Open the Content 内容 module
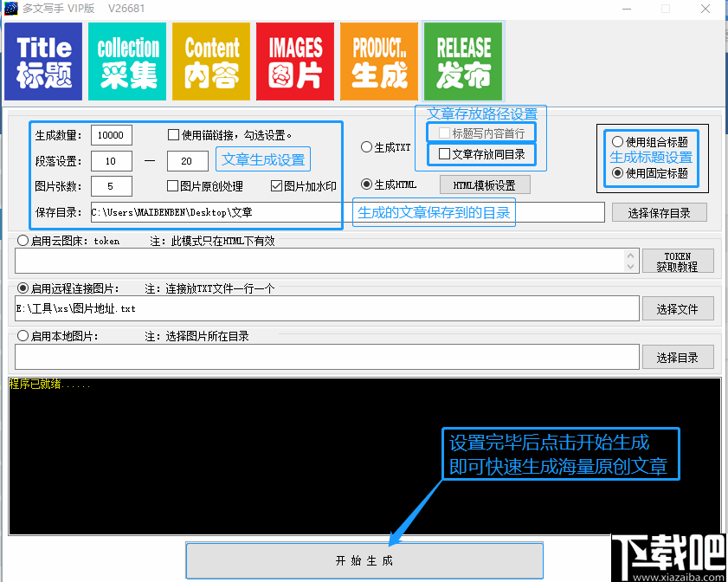Viewport: 728px width, 582px height. pyautogui.click(x=210, y=61)
